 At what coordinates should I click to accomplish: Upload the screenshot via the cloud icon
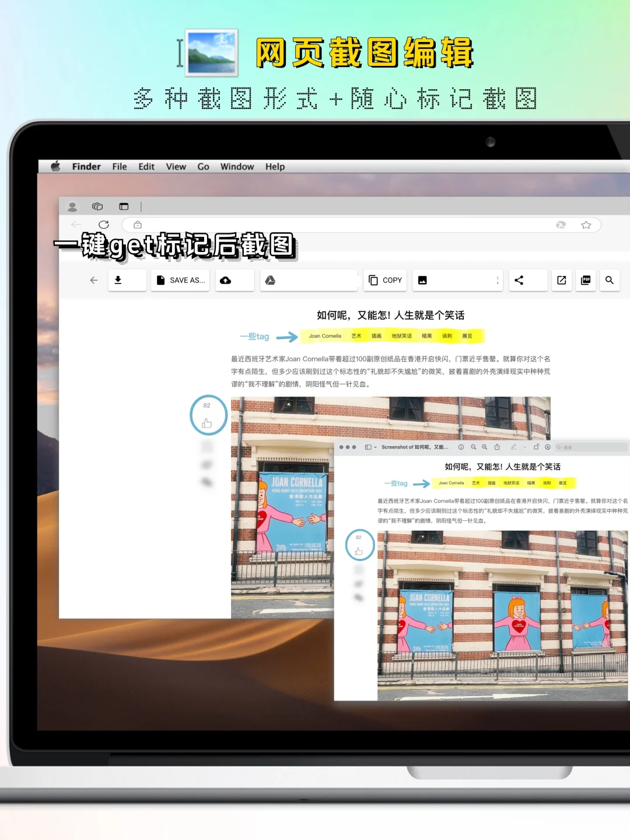(x=226, y=280)
